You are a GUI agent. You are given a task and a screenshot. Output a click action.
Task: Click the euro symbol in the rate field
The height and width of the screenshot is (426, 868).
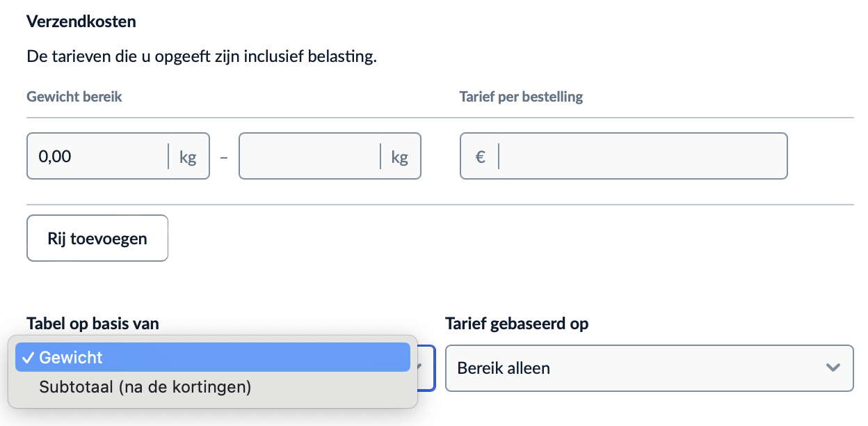click(480, 157)
